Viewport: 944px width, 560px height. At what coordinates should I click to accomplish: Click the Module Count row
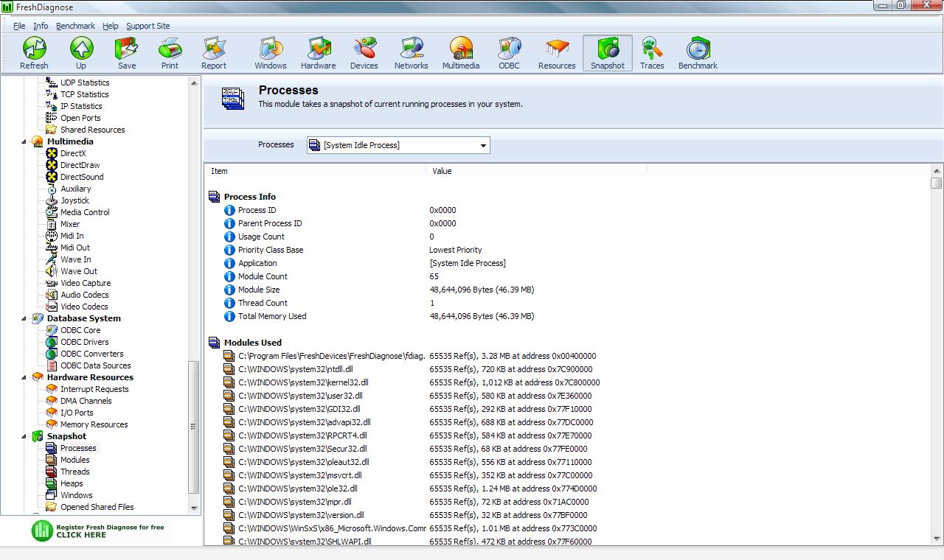tap(567, 276)
